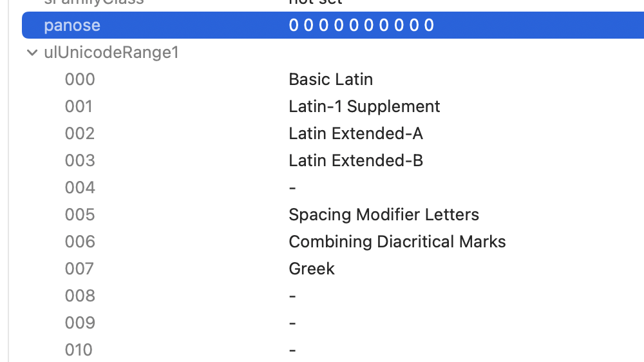
Task: Click the Latin Extended-B value
Action: click(355, 161)
